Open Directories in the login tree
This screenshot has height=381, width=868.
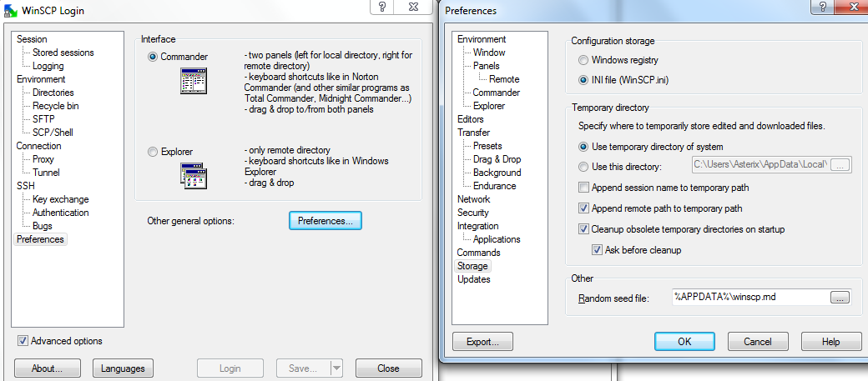53,93
